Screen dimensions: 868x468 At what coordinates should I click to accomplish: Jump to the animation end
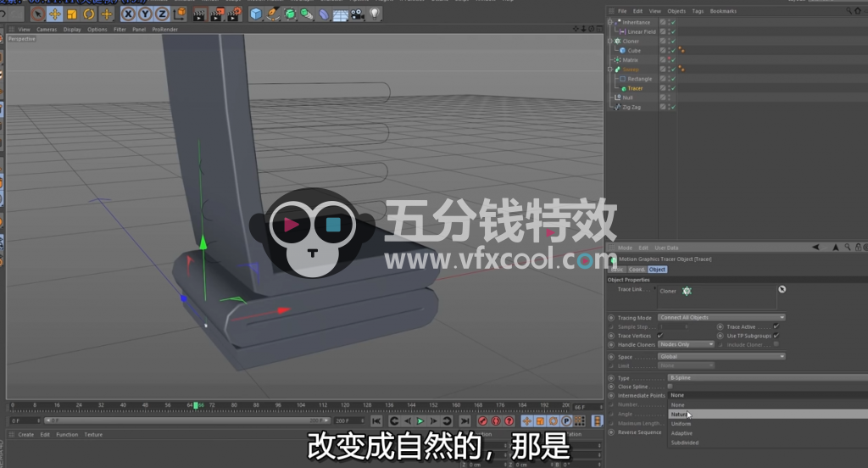coord(465,421)
